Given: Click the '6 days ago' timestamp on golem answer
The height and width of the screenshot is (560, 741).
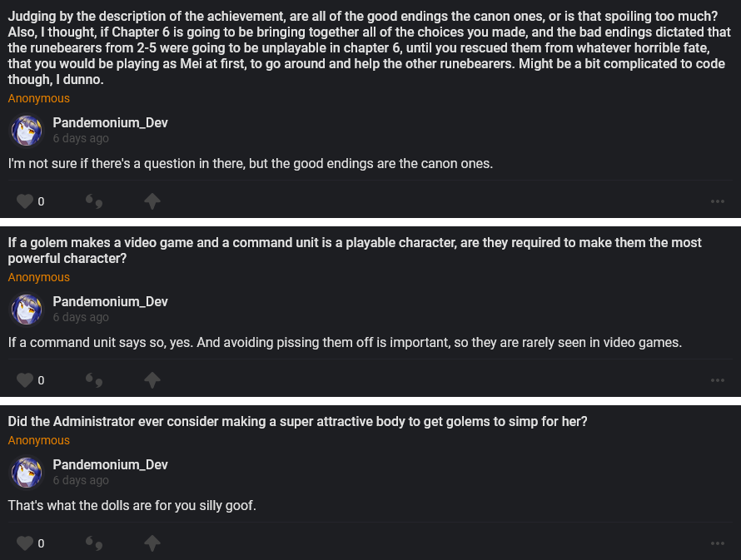Looking at the screenshot, I should [81, 317].
